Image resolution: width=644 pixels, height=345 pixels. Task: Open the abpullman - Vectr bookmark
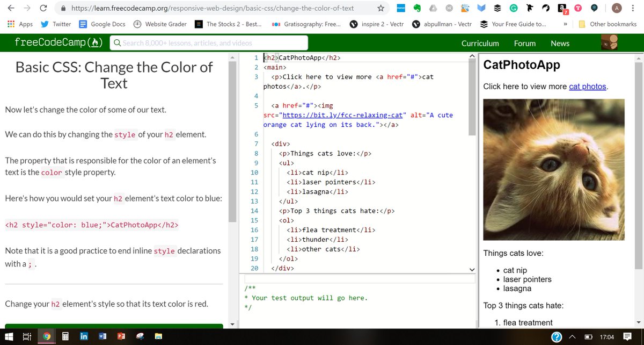(x=442, y=24)
